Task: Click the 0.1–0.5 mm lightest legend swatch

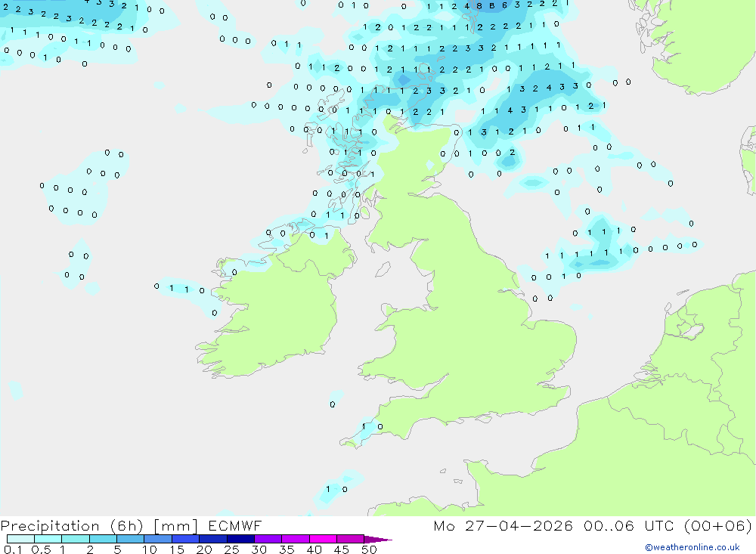Action: pyautogui.click(x=20, y=539)
